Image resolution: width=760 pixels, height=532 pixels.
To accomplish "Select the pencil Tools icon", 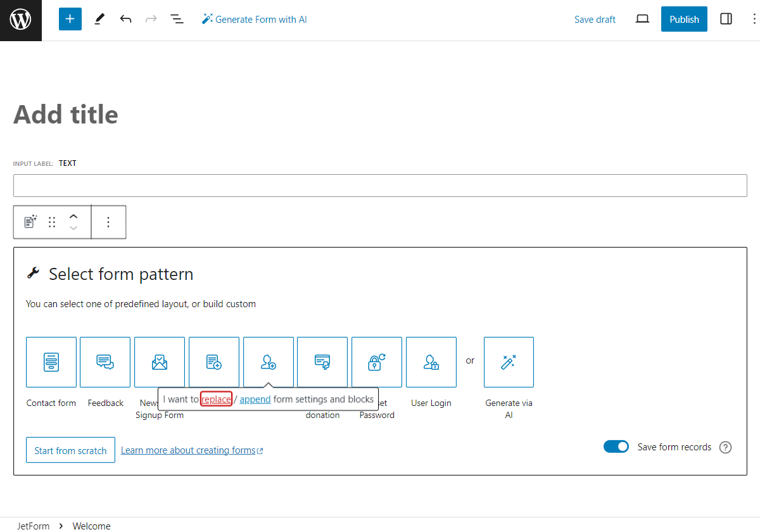I will (x=99, y=19).
